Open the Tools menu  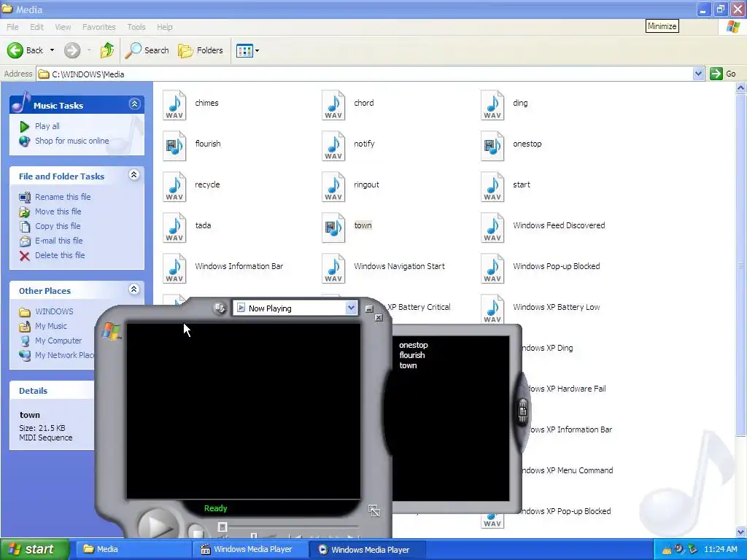[136, 27]
